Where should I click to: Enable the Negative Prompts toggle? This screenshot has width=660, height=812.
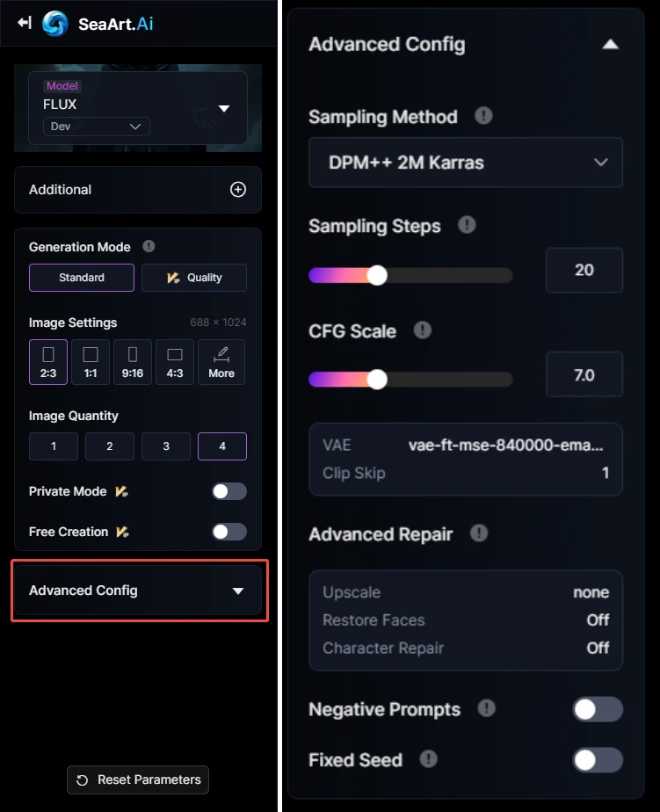tap(598, 709)
